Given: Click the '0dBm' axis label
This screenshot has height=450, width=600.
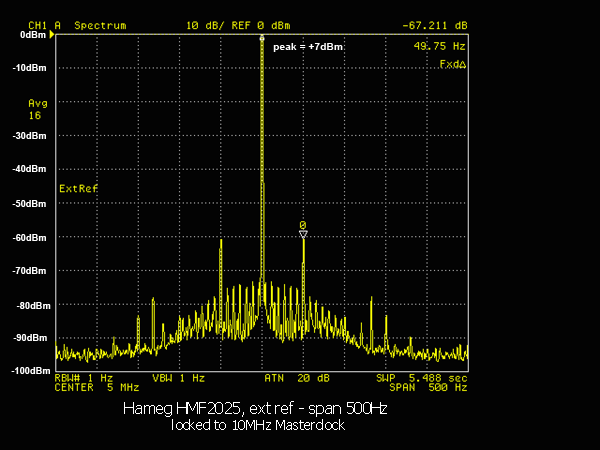Looking at the screenshot, I should pyautogui.click(x=33, y=35).
